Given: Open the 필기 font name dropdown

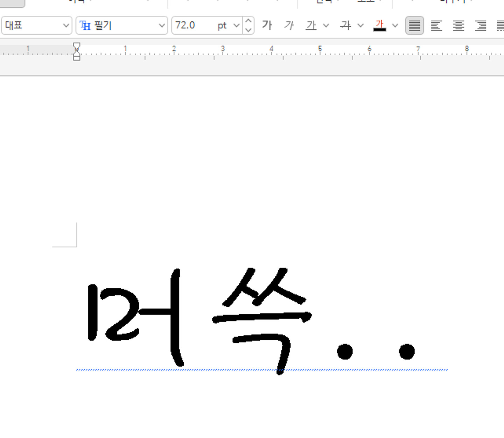Looking at the screenshot, I should click(161, 25).
